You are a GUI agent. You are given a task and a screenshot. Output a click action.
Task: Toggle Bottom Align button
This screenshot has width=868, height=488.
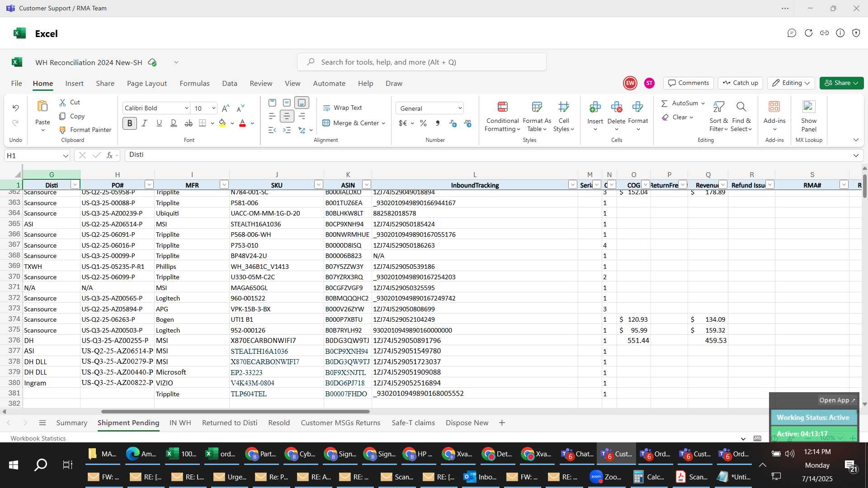coord(302,103)
